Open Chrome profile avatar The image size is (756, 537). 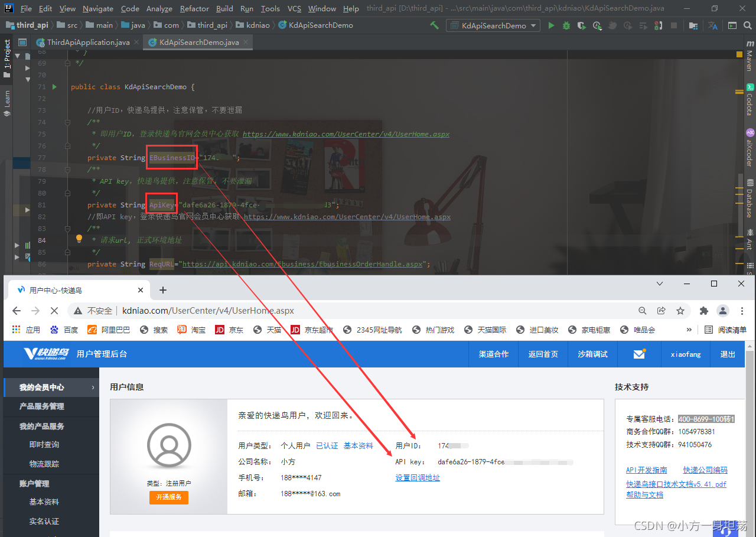point(723,310)
